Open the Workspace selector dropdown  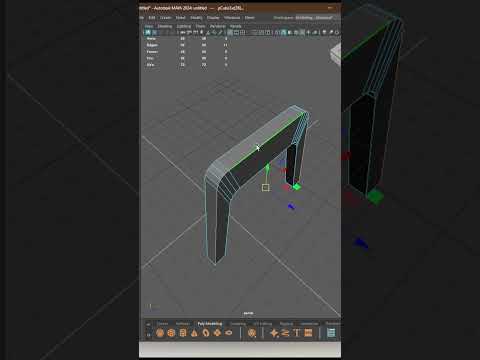314,18
